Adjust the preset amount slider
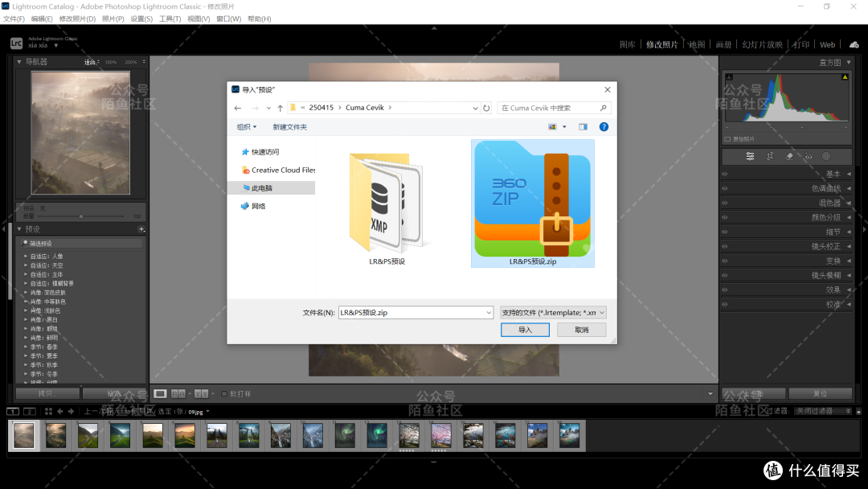Image resolution: width=868 pixels, height=489 pixels. 81,216
